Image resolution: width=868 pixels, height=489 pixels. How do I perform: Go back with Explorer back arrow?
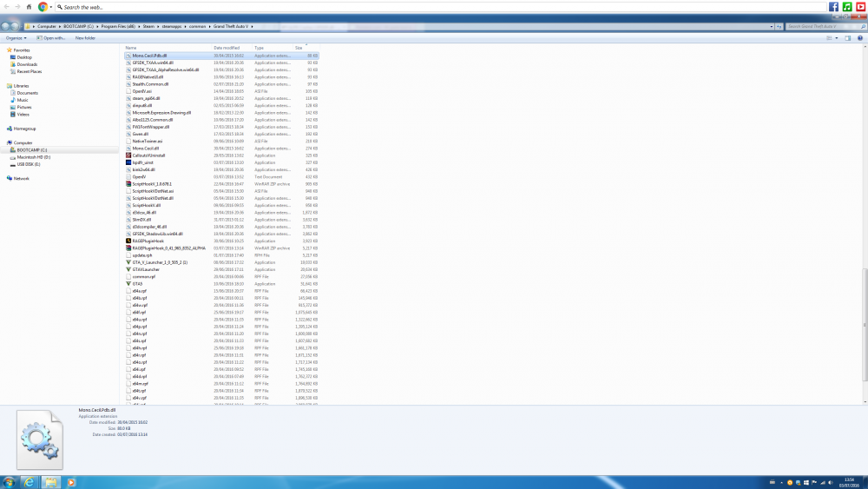[5, 26]
